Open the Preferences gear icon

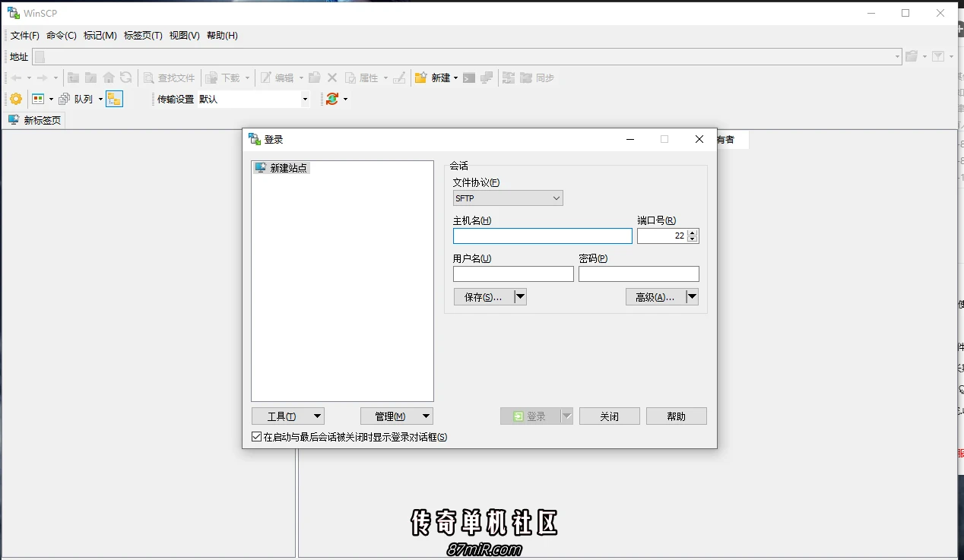pyautogui.click(x=15, y=99)
